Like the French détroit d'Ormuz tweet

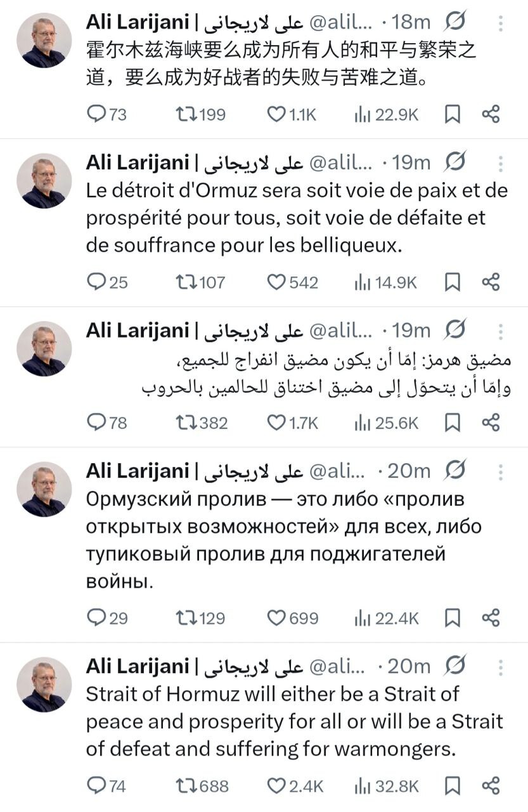click(276, 282)
